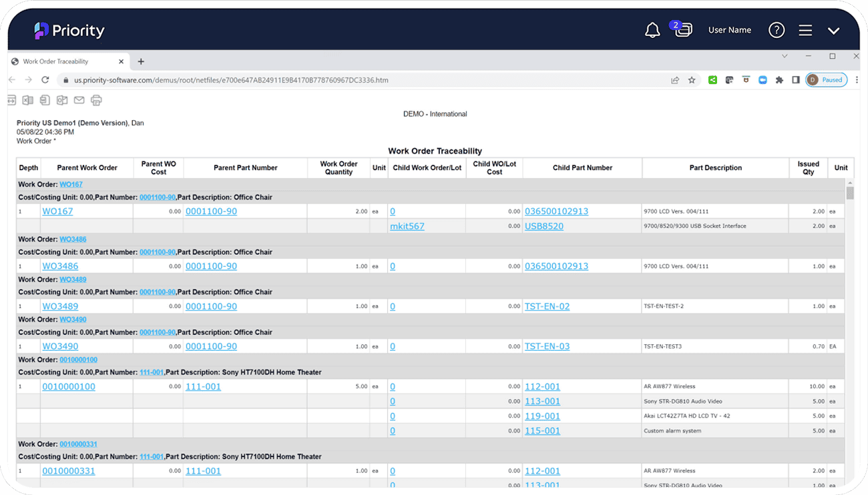Send the report via Outlook icon
The height and width of the screenshot is (495, 868).
(62, 100)
